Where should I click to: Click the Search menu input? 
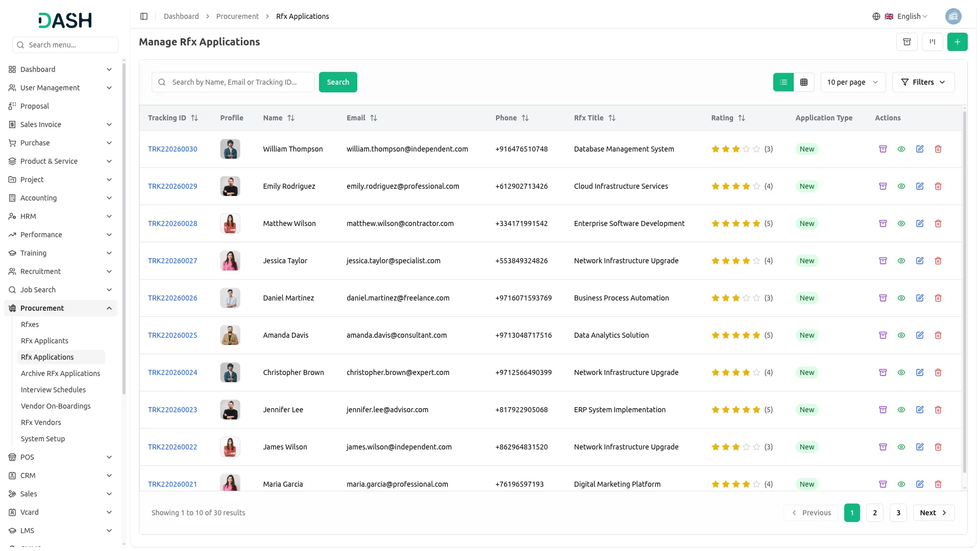coord(65,45)
